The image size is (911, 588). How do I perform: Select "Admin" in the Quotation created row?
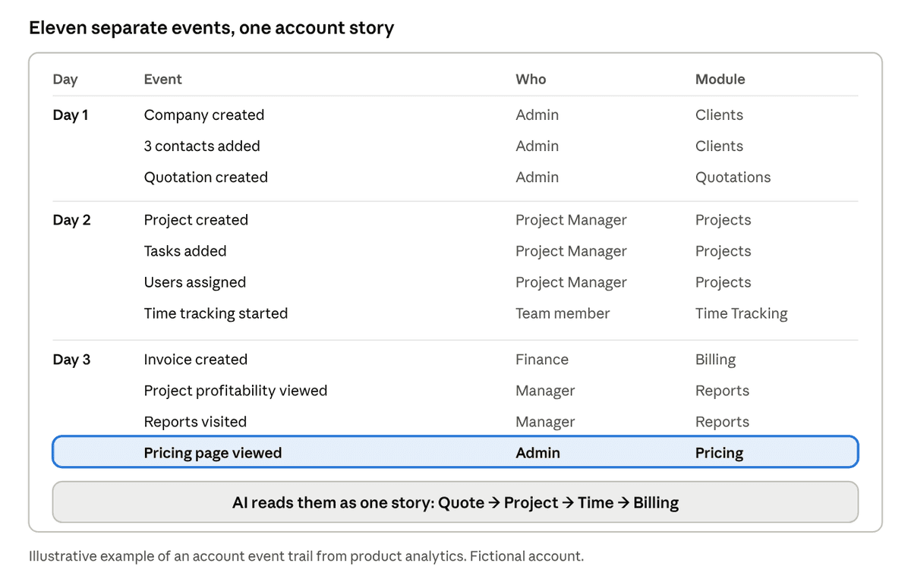coord(537,178)
